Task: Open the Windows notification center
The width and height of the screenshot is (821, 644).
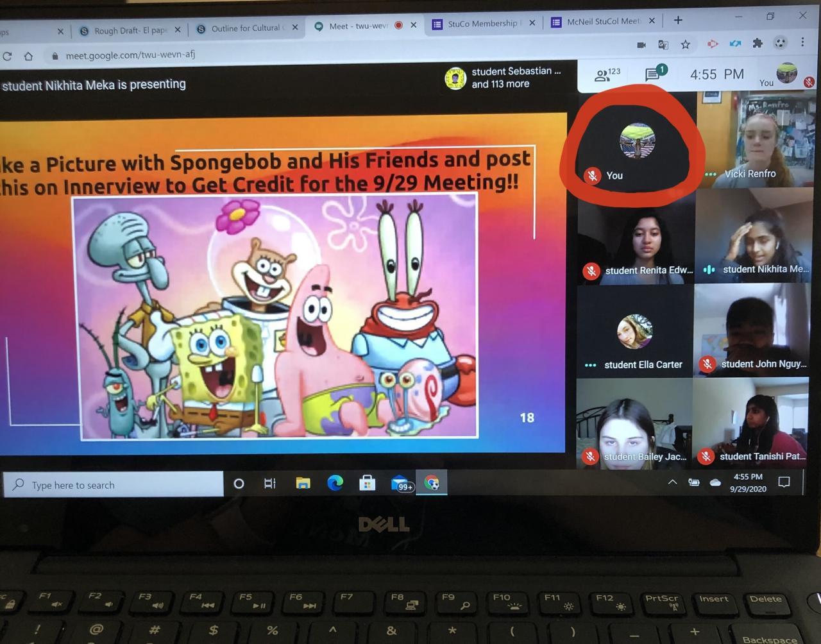Action: point(784,482)
